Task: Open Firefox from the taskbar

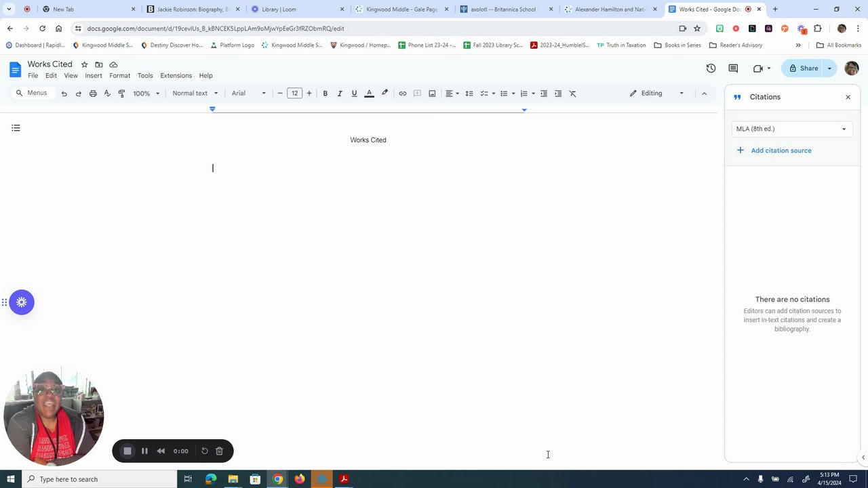Action: click(299, 479)
